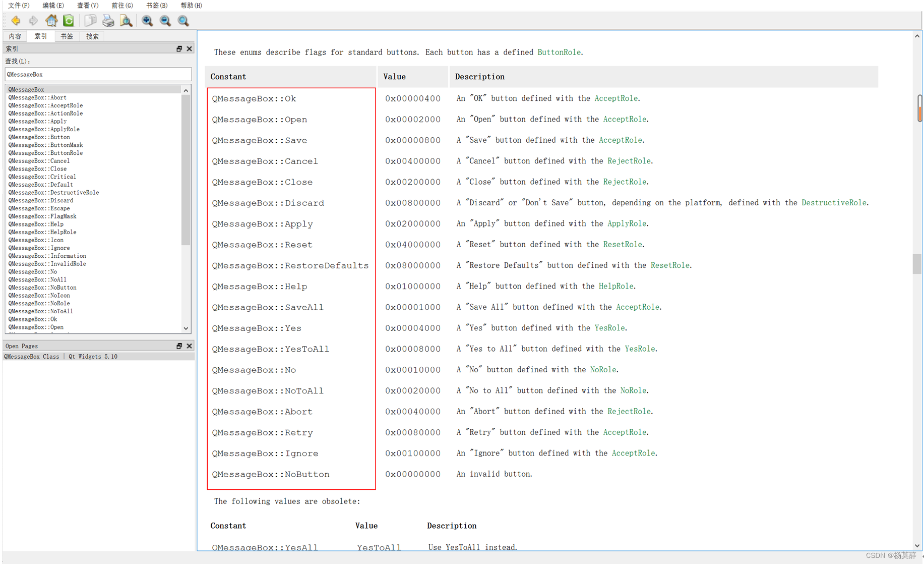Select the top QMessageBox index entry

[94, 89]
